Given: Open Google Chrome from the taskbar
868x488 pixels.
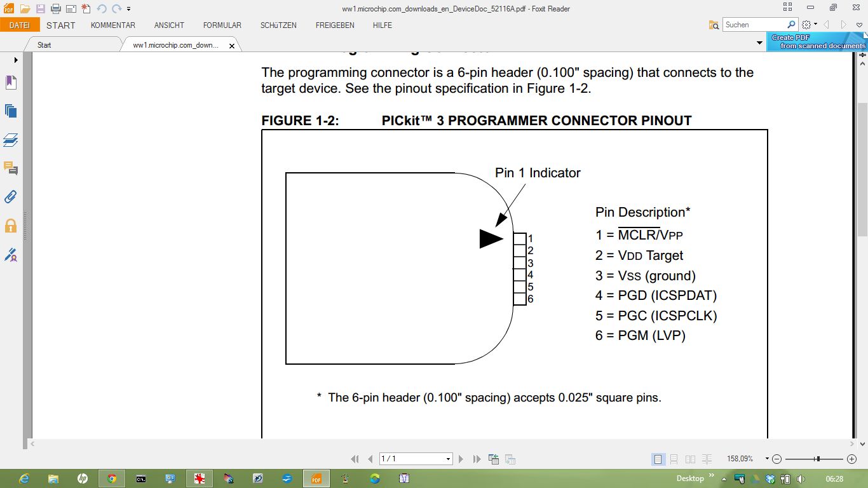Looking at the screenshot, I should pyautogui.click(x=112, y=478).
